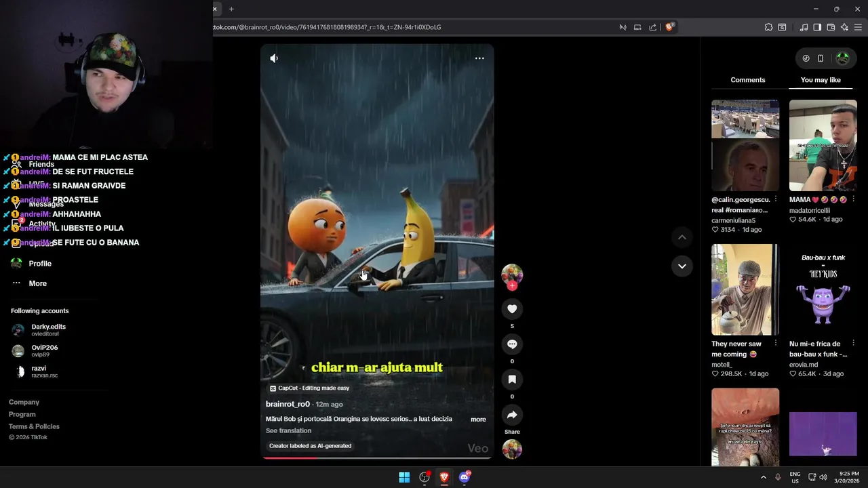Click the microphone tray icon
The image size is (868, 488).
point(778,477)
